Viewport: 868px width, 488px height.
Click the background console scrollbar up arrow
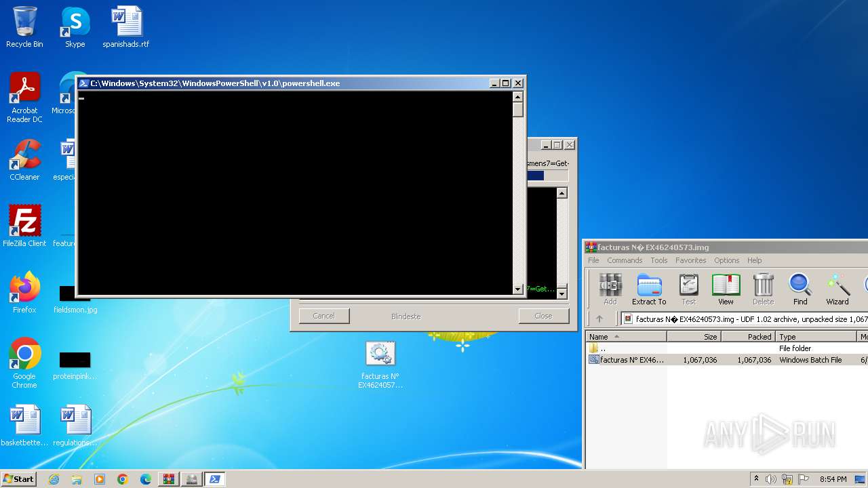click(561, 193)
